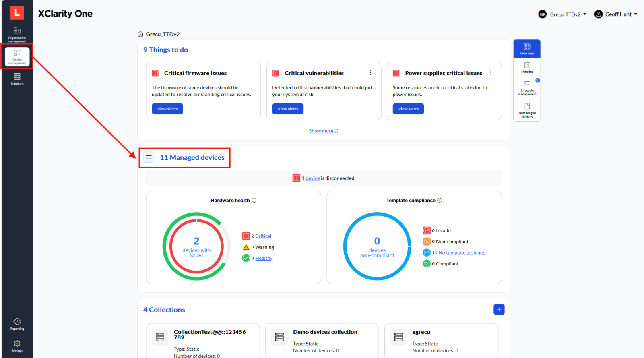Switch to the Monitor tab
Image resolution: width=644 pixels, height=358 pixels.
(527, 67)
